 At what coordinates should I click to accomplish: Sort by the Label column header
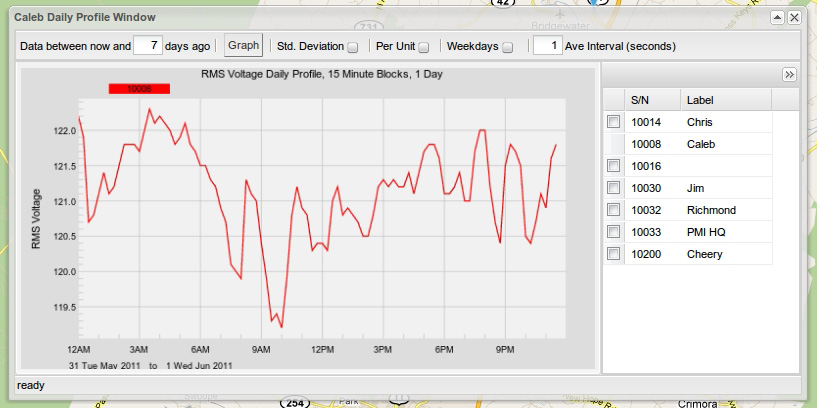click(x=724, y=100)
